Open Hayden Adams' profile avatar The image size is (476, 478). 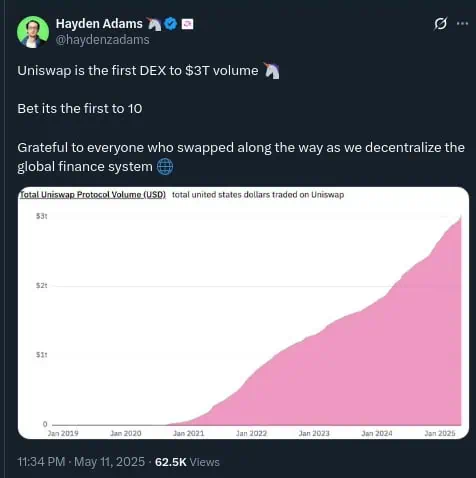pyautogui.click(x=33, y=32)
